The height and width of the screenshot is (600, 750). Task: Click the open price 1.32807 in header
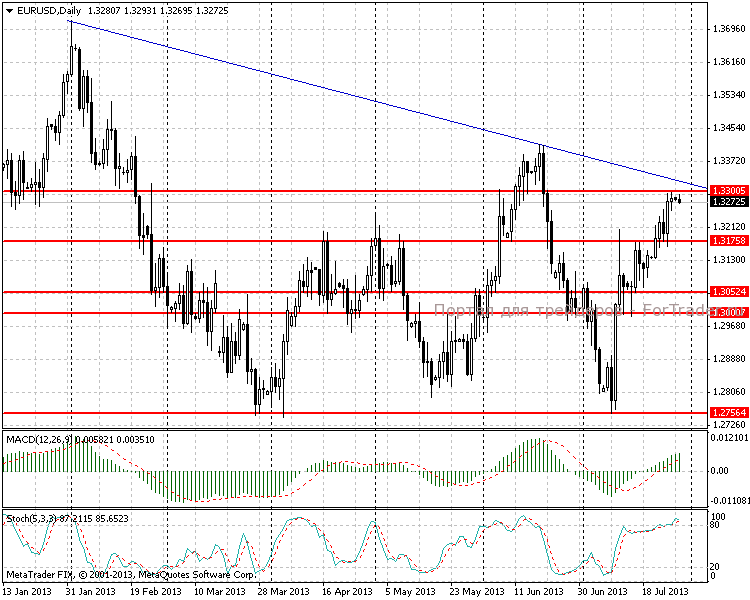tap(105, 11)
